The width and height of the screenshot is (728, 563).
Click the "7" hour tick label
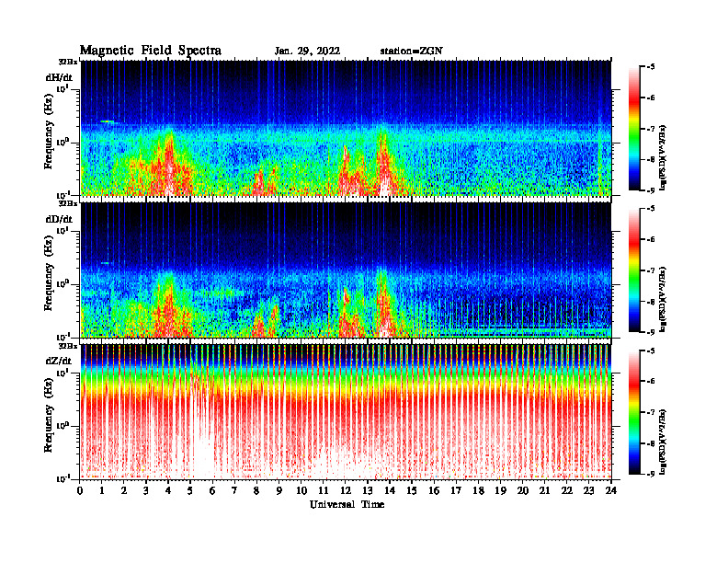pos(234,491)
